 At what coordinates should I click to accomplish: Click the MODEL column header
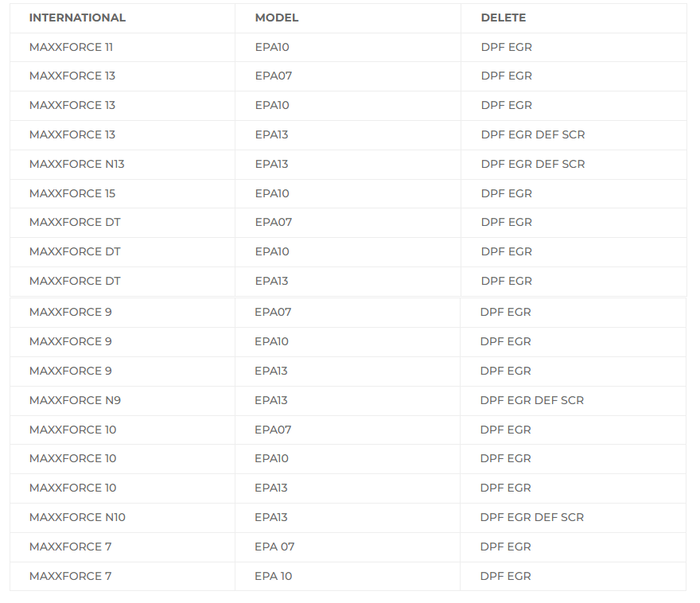[277, 18]
